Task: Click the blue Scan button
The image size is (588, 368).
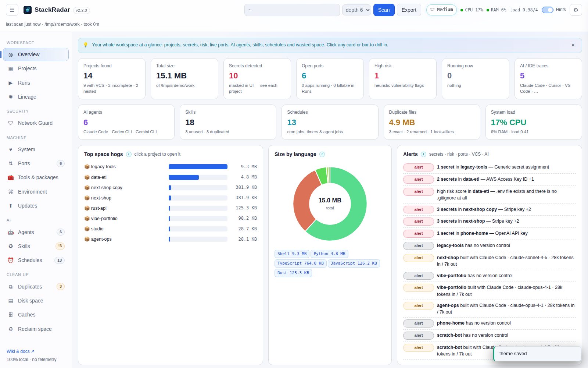Action: click(384, 10)
